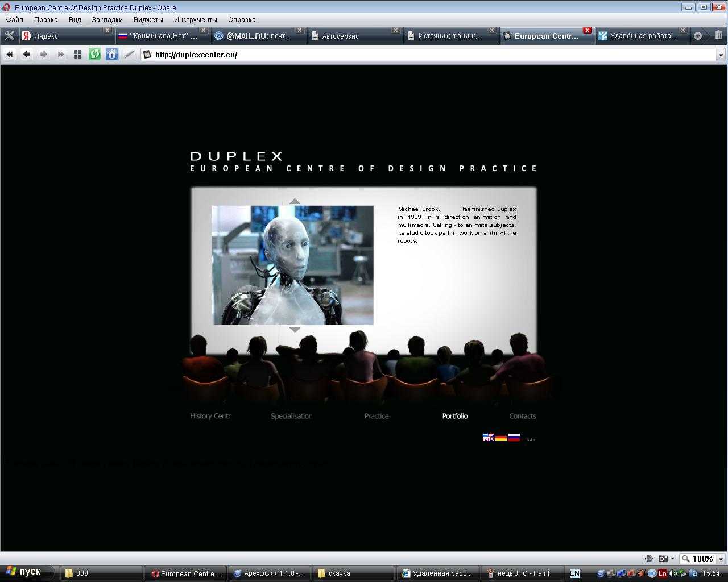Open the address bar history dropdown
This screenshot has width=728, height=582.
tap(721, 55)
